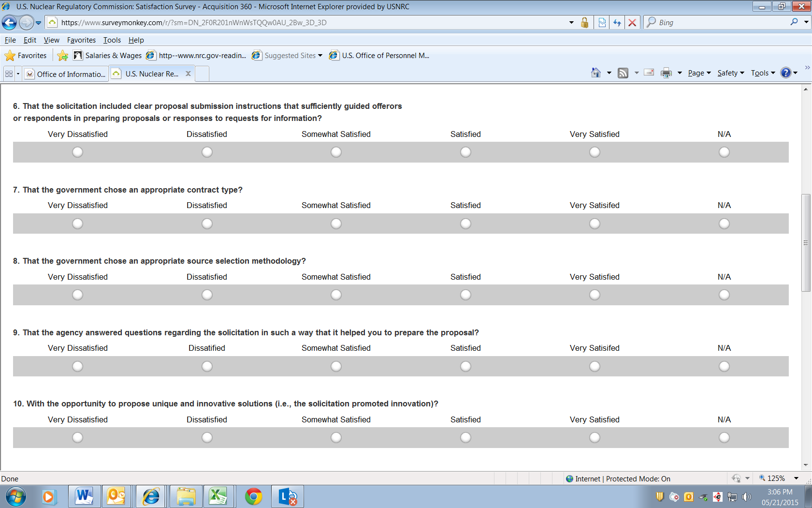Open Lync from taskbar
This screenshot has height=508, width=812.
coord(288,496)
